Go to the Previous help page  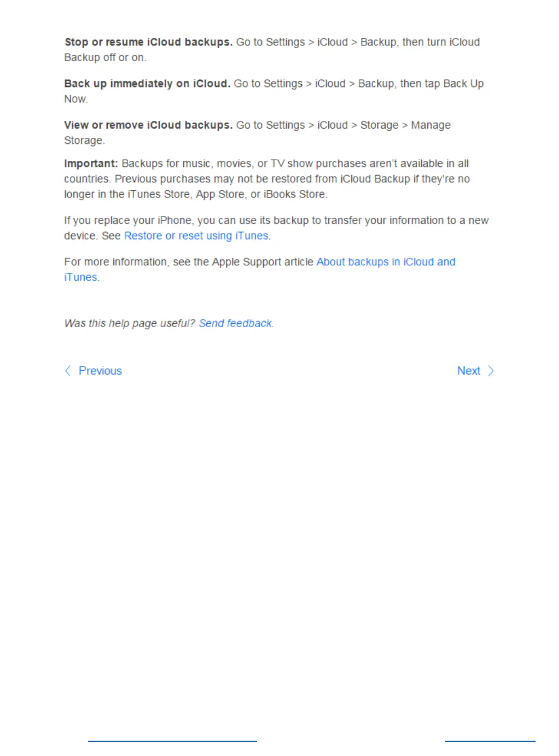pyautogui.click(x=100, y=371)
